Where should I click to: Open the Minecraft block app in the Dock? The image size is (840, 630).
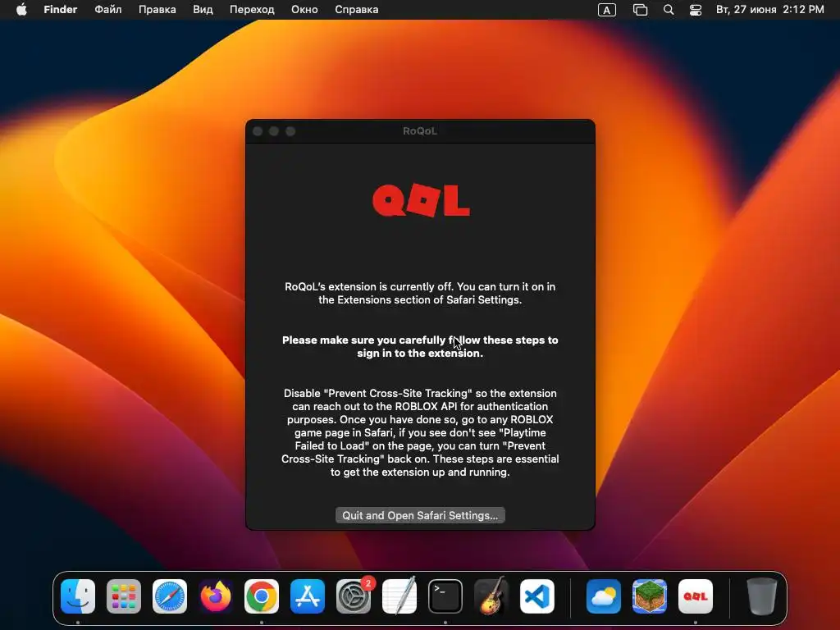pos(650,596)
